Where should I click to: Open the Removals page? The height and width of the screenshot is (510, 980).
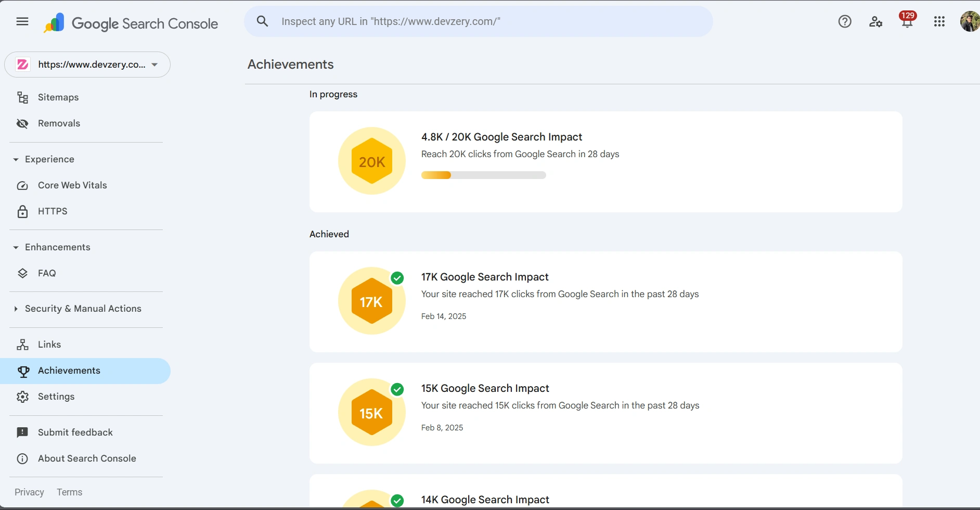click(x=59, y=123)
